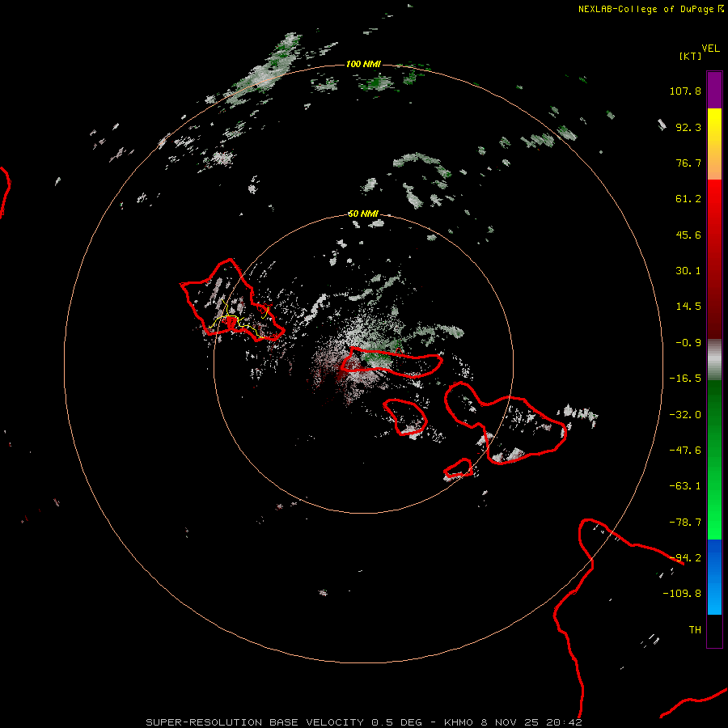The image size is (728, 728).
Task: Click the 14.5 legend value
Action: 688,307
